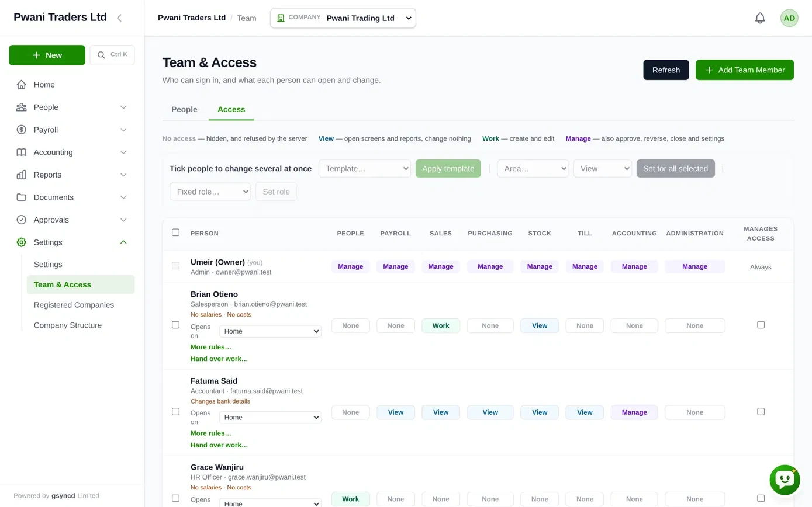This screenshot has width=812, height=507.
Task: Open Brian Otieno's Opens on dropdown
Action: coord(270,331)
